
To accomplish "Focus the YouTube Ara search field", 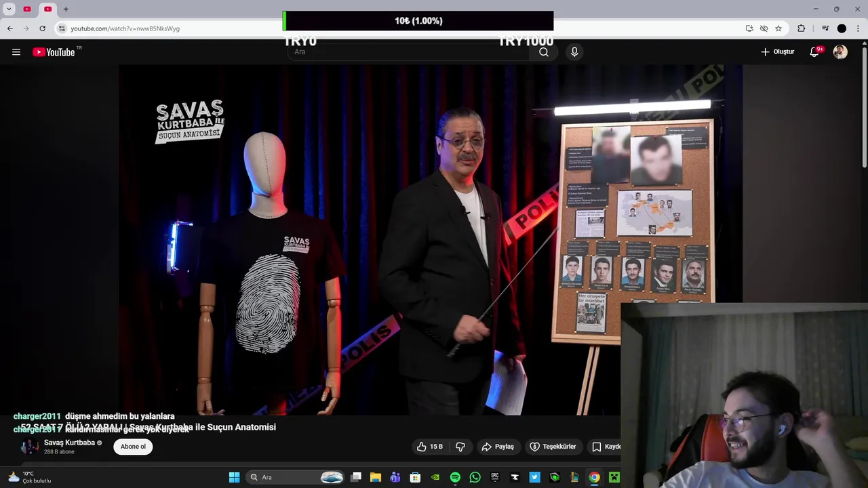I will [409, 52].
